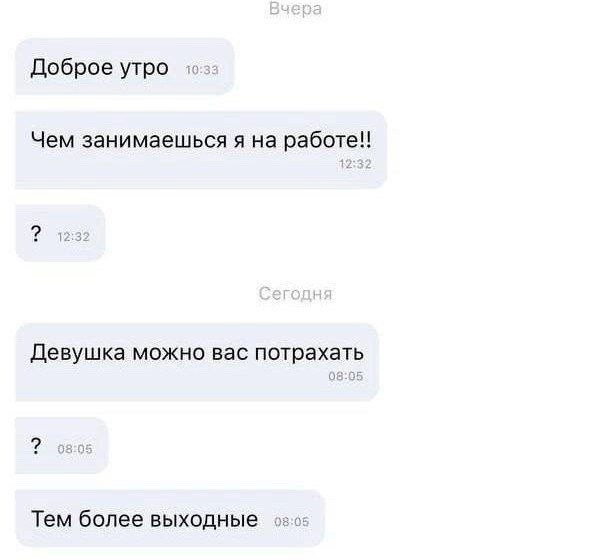Select the "Тем более выходные" message bubble
591x560 pixels.
click(x=170, y=519)
